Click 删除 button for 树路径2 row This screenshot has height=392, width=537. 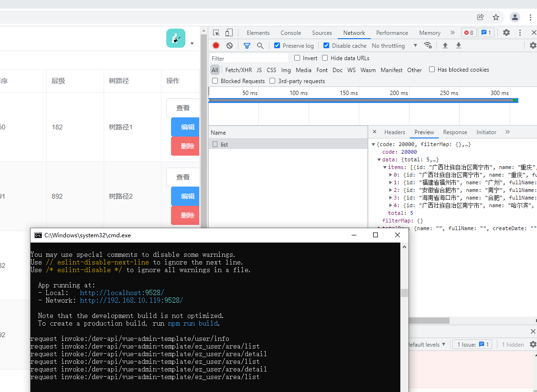click(185, 215)
